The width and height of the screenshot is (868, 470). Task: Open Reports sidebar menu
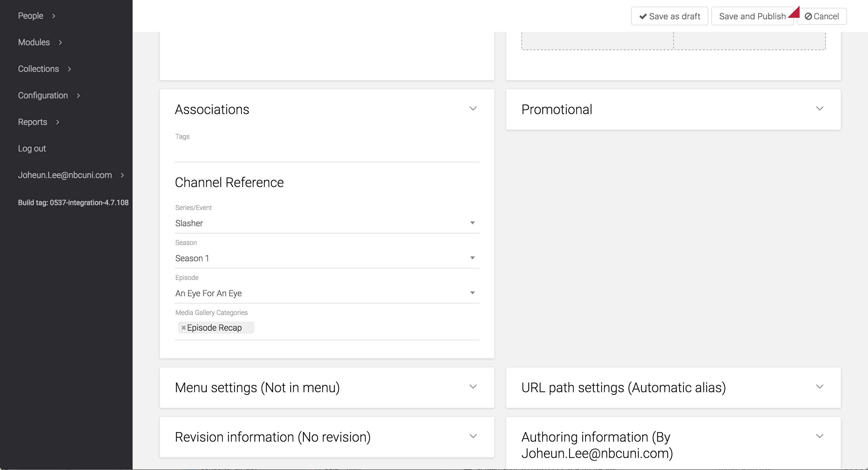(32, 122)
